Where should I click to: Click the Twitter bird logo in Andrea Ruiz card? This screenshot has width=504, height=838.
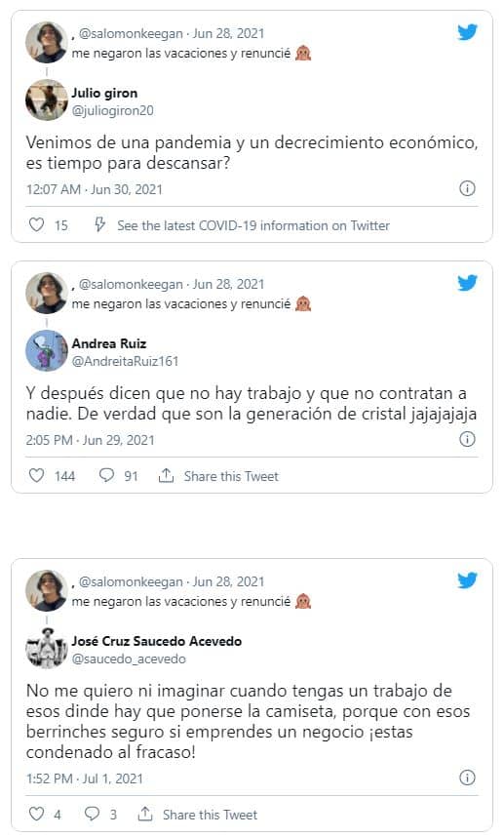(467, 283)
